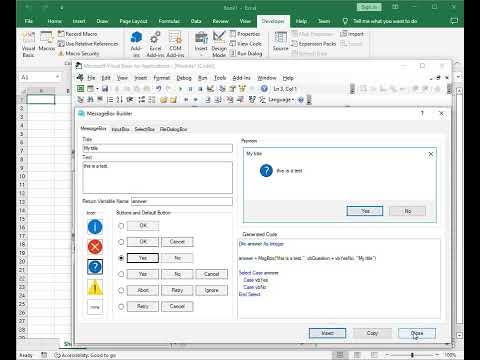
Task: Click the Return Variable Name field
Action: click(x=182, y=201)
